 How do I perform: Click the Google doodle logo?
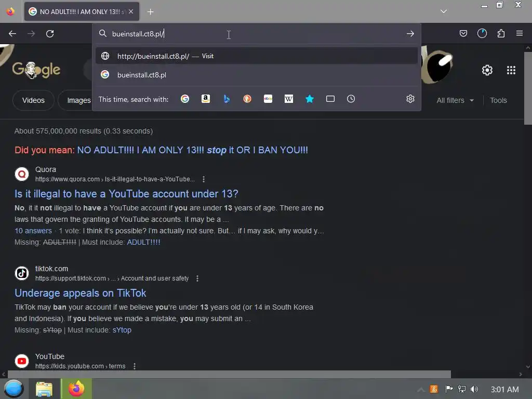[36, 70]
